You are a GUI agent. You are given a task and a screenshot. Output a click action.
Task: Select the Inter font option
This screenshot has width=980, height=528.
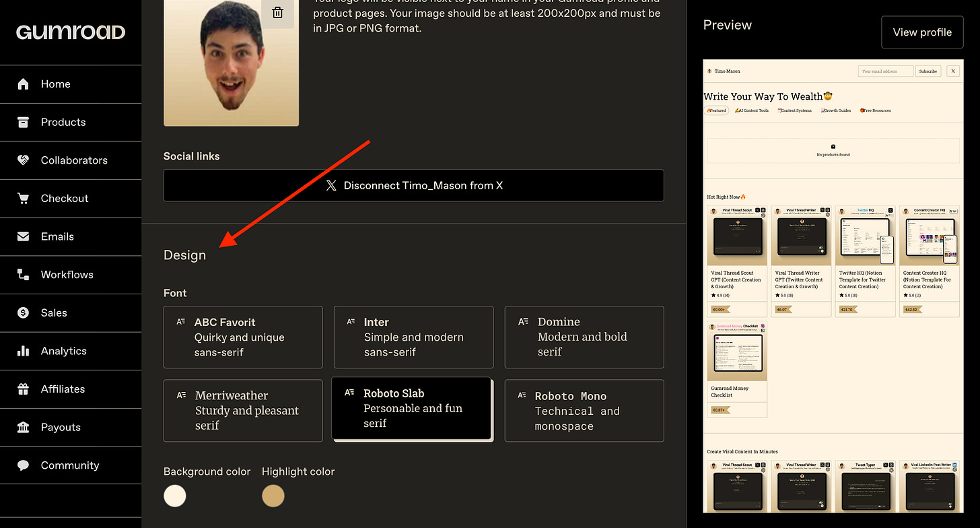tap(413, 337)
